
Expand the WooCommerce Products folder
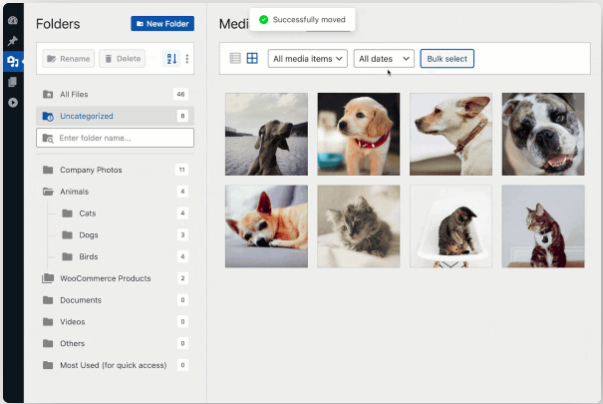pos(115,278)
